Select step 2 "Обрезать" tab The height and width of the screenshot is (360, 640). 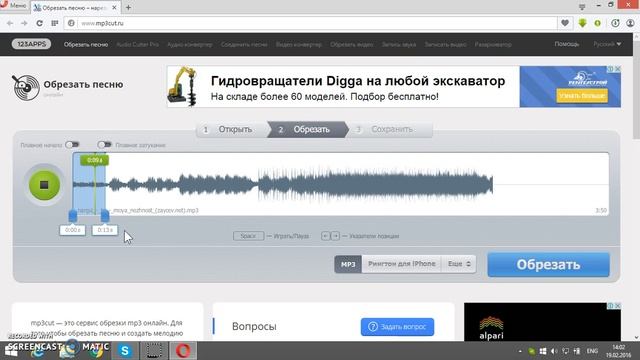pos(308,129)
